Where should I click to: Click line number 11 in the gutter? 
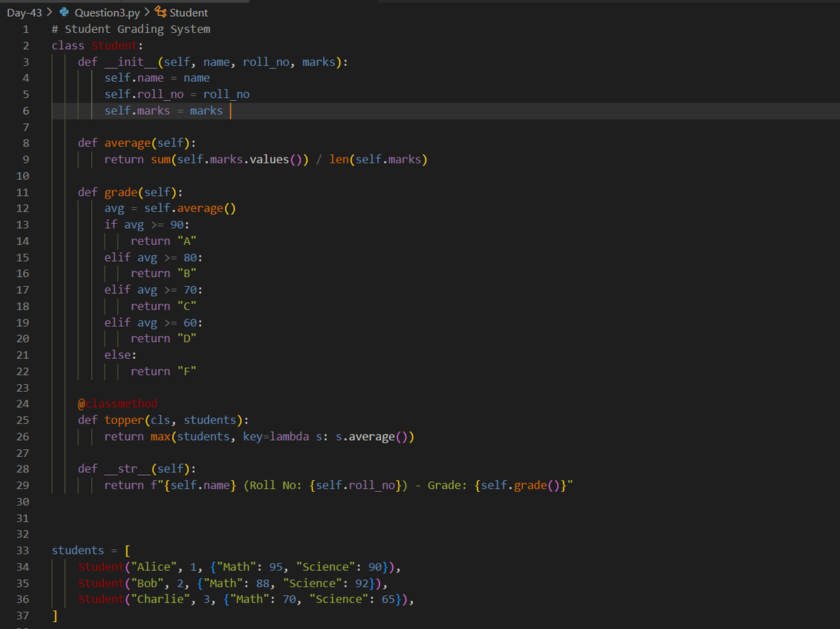pos(22,192)
